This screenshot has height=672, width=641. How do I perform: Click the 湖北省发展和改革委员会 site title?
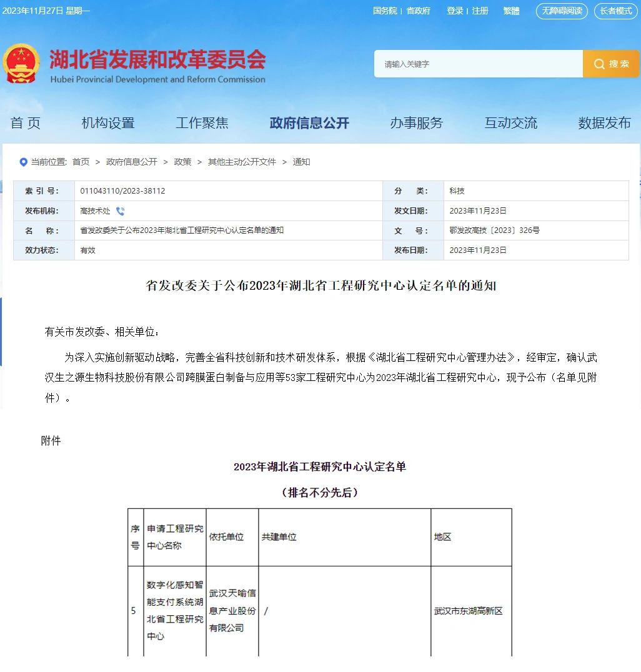click(x=157, y=59)
